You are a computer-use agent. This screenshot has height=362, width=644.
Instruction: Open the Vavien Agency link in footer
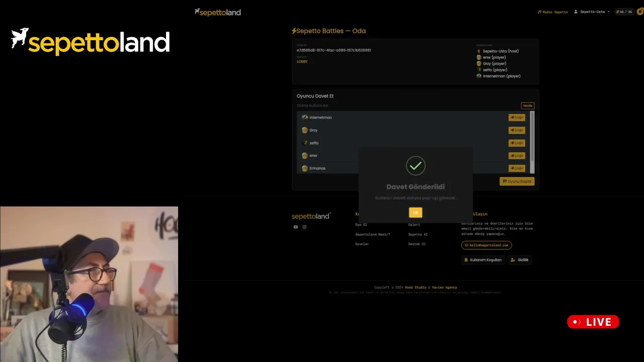(x=444, y=288)
